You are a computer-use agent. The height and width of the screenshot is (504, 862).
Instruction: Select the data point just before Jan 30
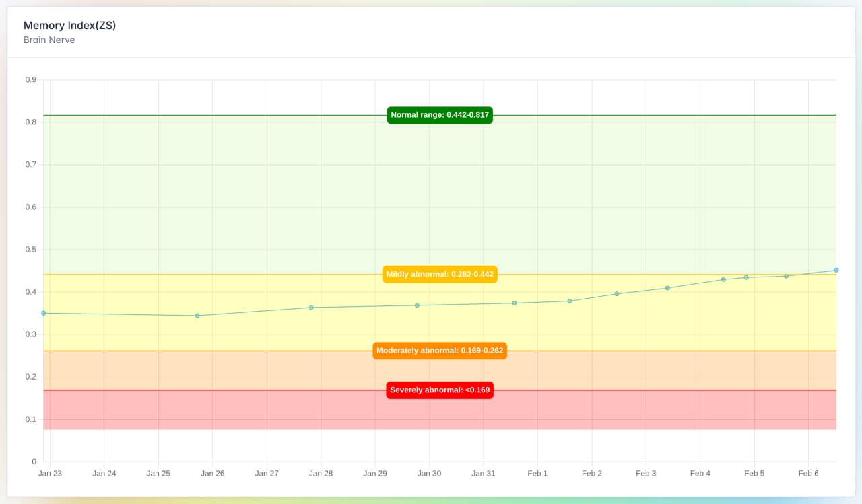point(417,305)
